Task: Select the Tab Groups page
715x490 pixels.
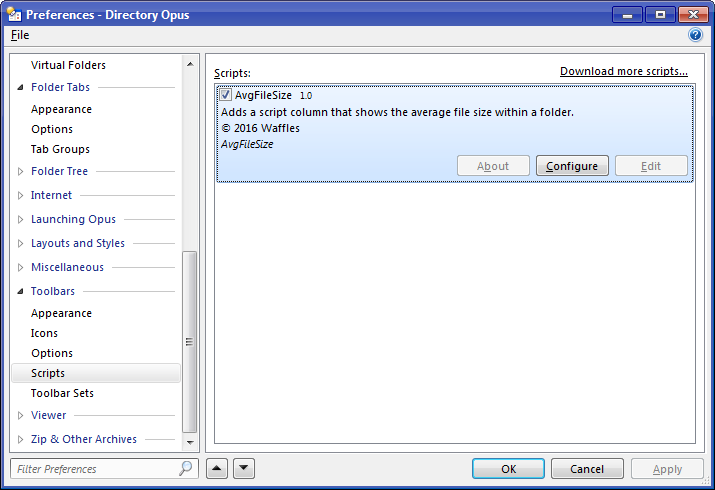Action: 60,149
